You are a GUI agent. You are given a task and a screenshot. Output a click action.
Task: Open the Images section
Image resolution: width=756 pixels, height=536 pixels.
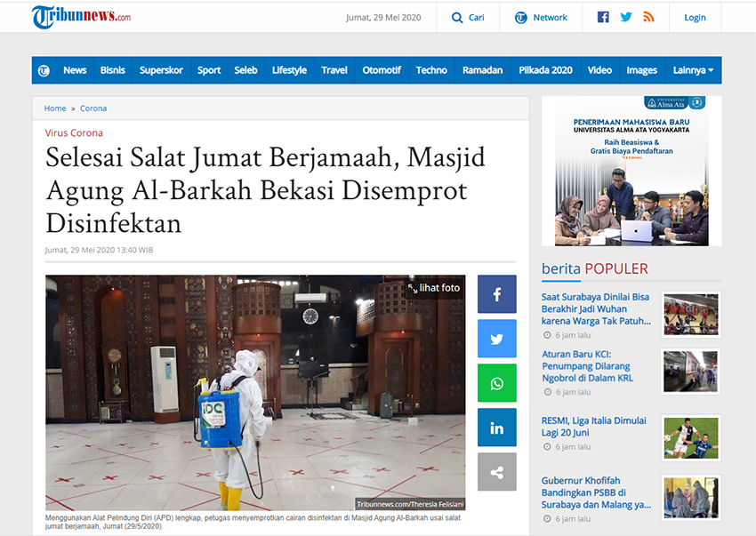pyautogui.click(x=642, y=70)
